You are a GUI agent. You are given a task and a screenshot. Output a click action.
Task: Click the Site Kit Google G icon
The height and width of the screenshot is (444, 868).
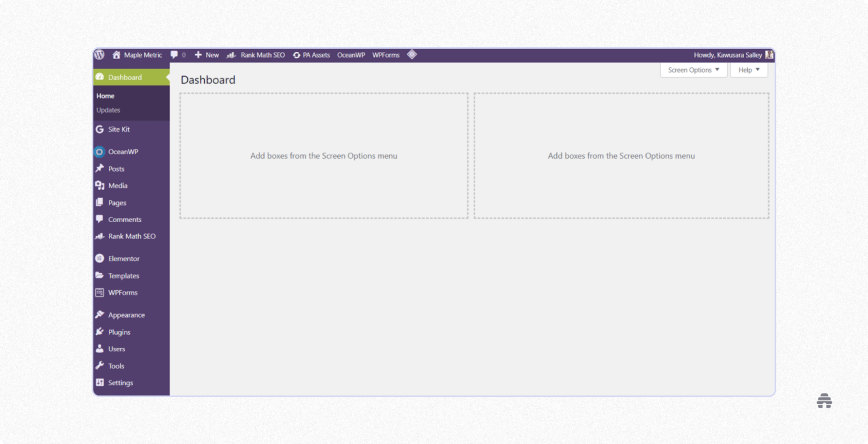pos(99,129)
